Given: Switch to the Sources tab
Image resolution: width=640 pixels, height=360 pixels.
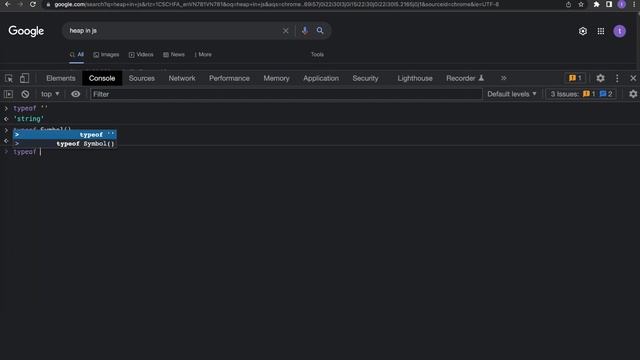Looking at the screenshot, I should click(x=142, y=78).
